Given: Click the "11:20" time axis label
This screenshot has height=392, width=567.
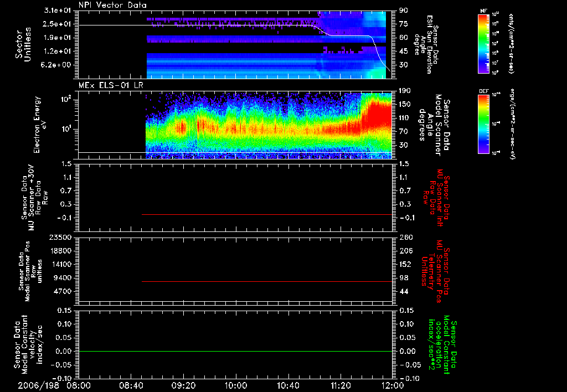Looking at the screenshot, I should point(341,386).
